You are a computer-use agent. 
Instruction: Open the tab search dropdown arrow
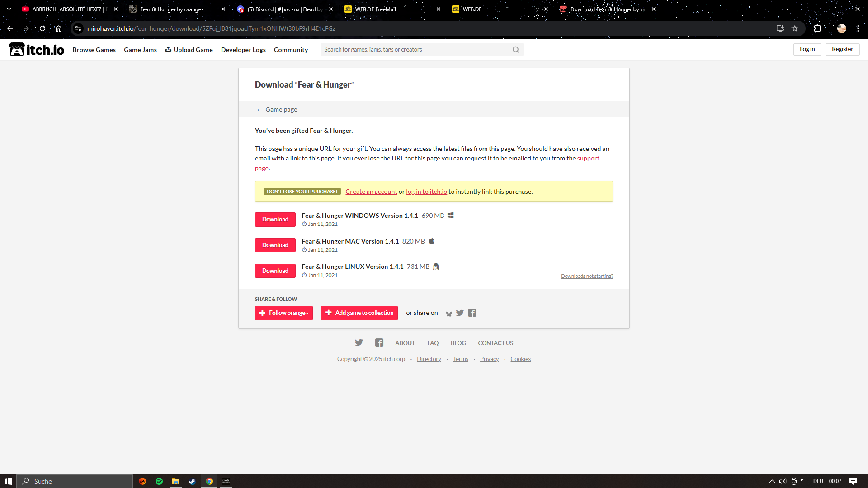click(x=9, y=9)
